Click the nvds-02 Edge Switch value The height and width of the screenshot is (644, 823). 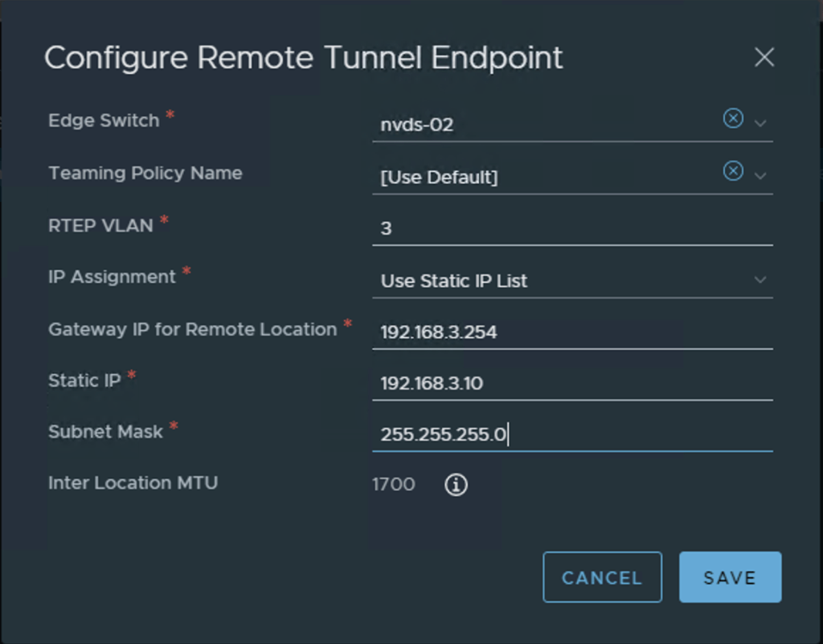click(x=417, y=125)
